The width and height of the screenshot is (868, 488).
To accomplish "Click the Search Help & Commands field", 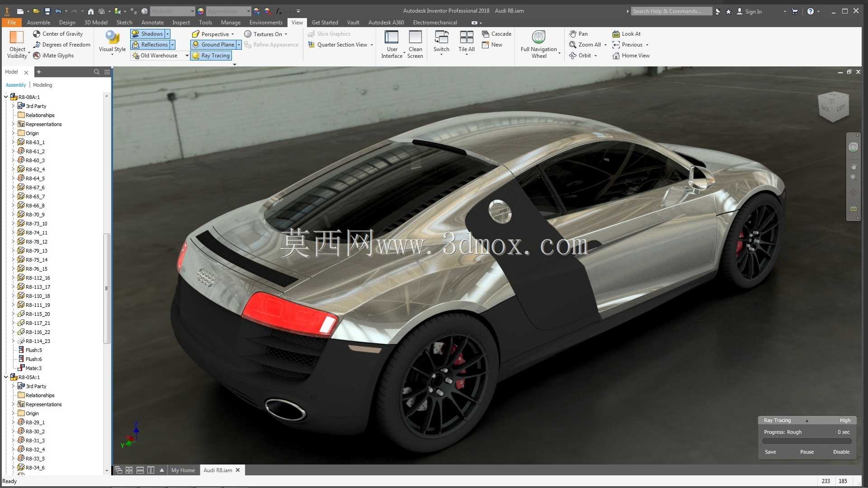I will [671, 11].
